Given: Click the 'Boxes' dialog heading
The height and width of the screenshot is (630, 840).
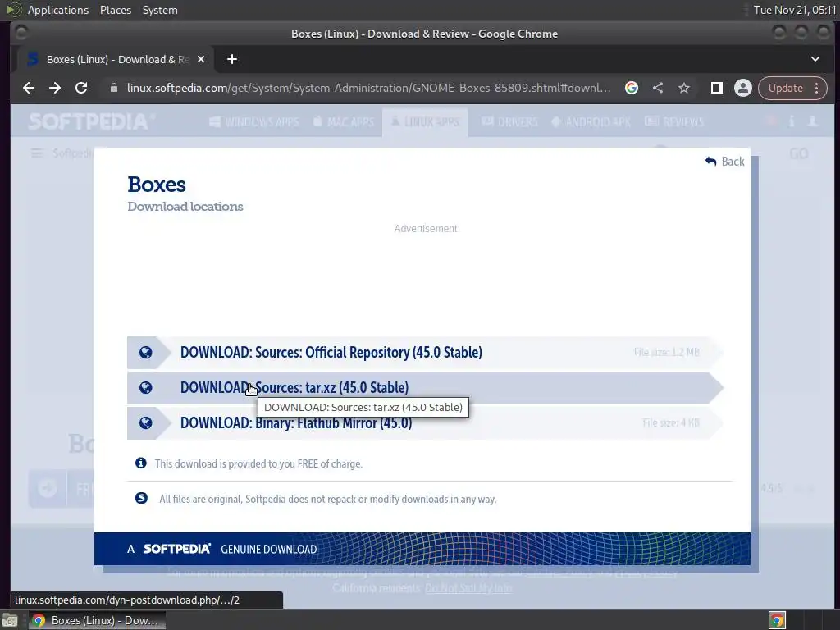Looking at the screenshot, I should coord(157,185).
